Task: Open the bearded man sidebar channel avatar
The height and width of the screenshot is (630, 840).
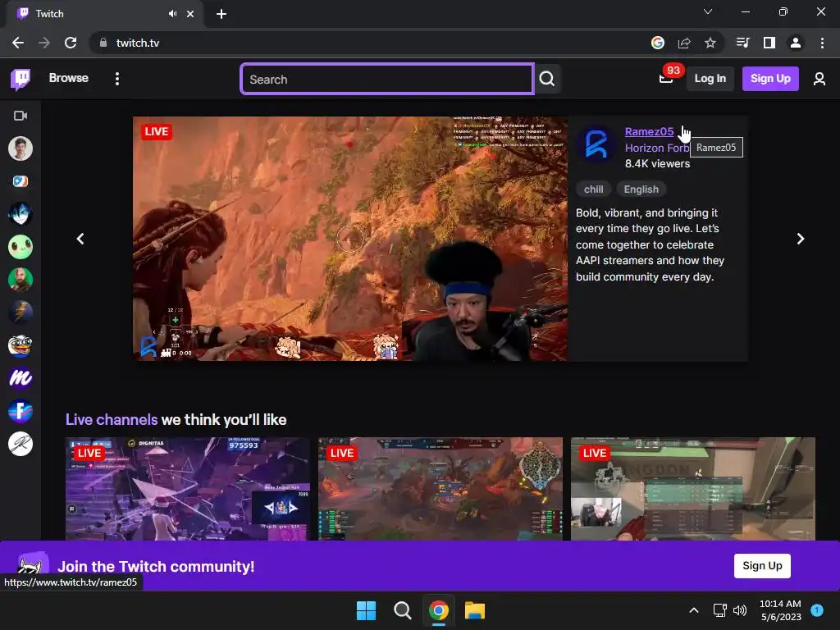Action: tap(21, 280)
